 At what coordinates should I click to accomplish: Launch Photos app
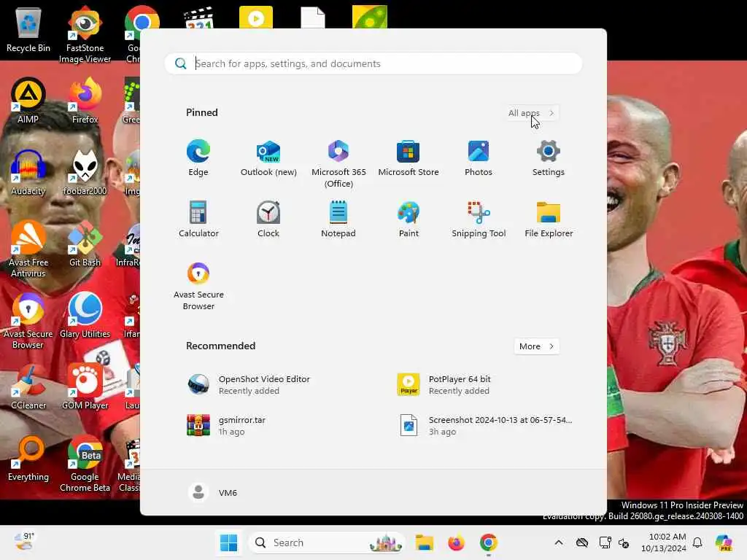coord(479,158)
